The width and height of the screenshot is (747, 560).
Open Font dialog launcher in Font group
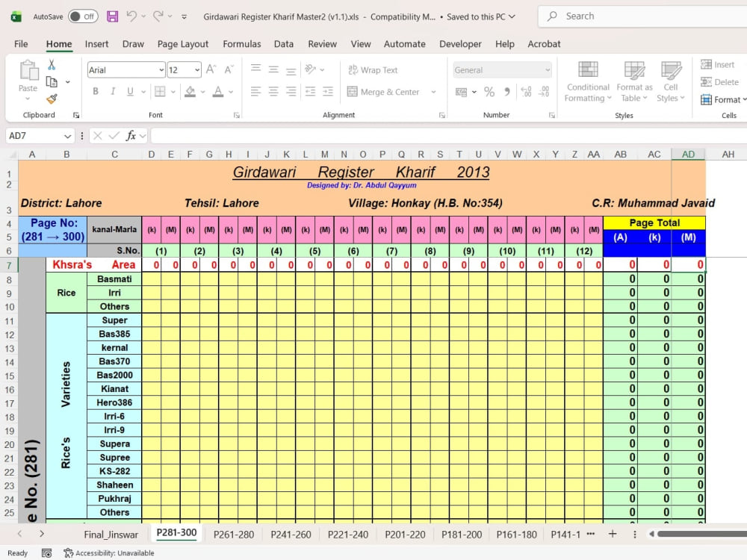point(236,115)
